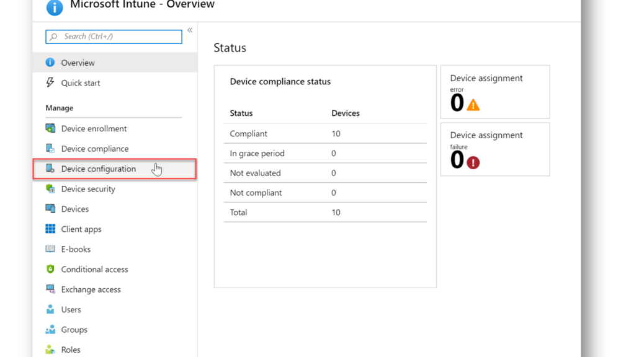Open Device enrollment
This screenshot has height=357, width=644.
pyautogui.click(x=115, y=128)
